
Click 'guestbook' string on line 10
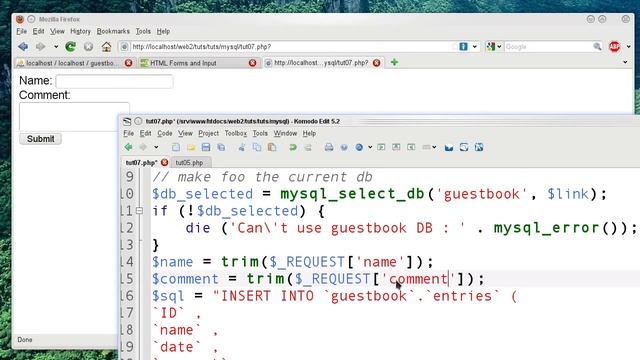click(x=482, y=194)
